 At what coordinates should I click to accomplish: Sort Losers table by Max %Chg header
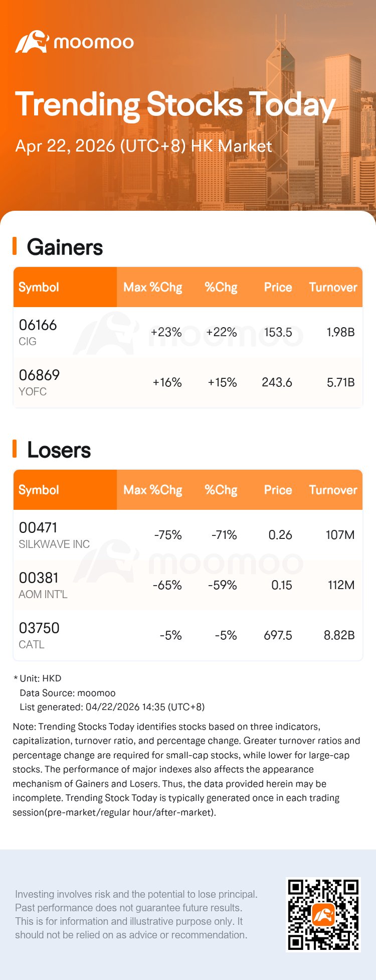[152, 490]
